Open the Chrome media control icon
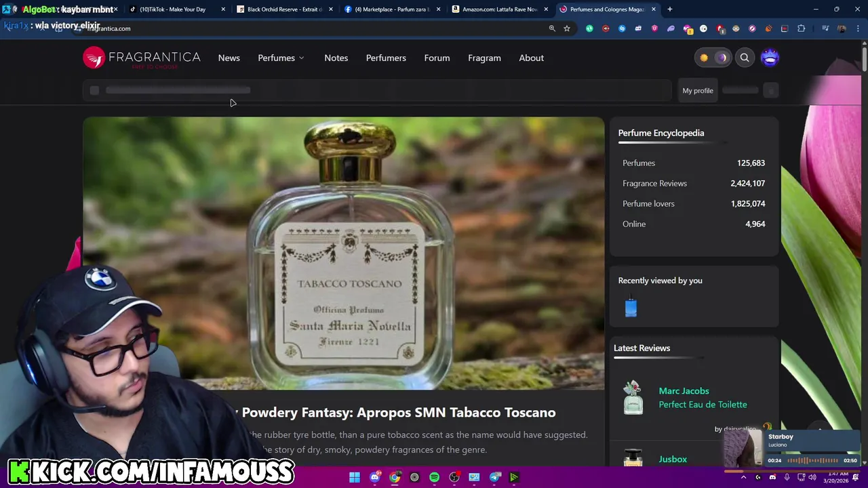Screen dimensions: 868x488 click(825, 28)
